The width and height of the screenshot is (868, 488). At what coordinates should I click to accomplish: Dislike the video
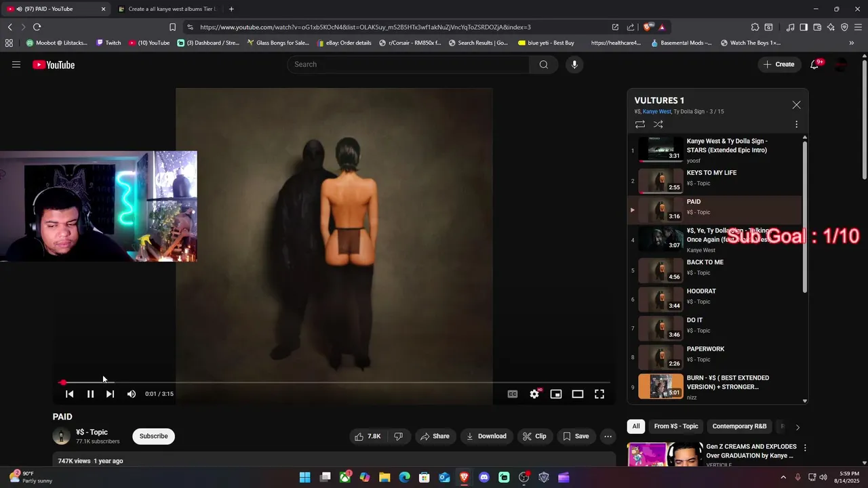[x=399, y=436]
